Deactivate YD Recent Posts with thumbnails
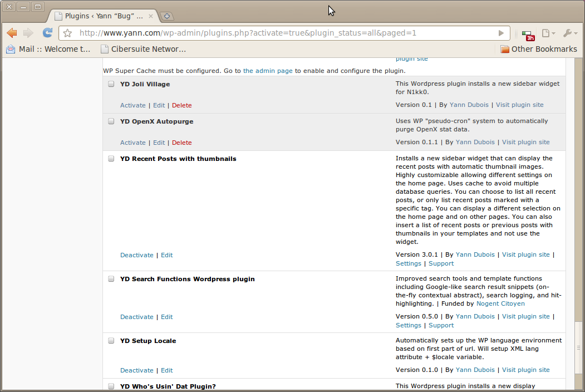The image size is (585, 392). click(x=136, y=255)
